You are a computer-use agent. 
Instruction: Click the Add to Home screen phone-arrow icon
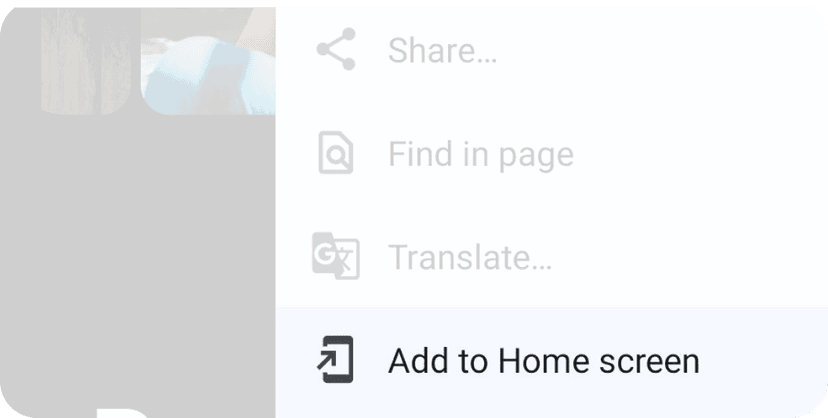(x=335, y=359)
